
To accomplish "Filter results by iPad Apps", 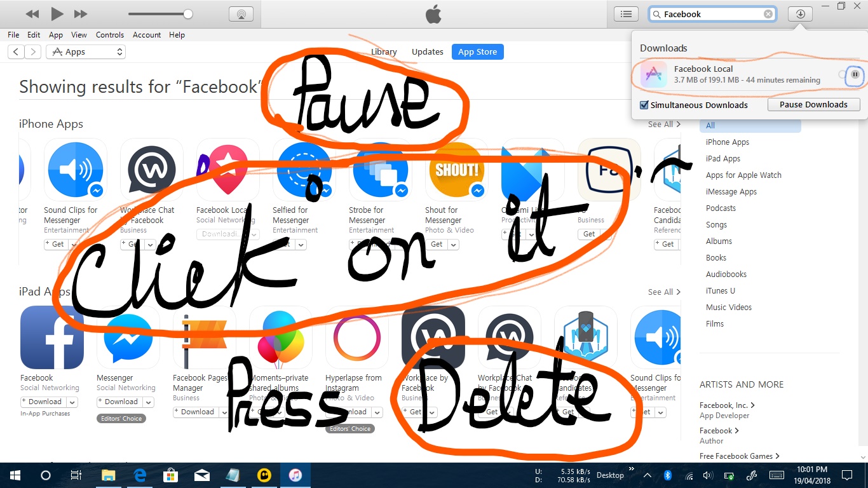I will coord(723,158).
